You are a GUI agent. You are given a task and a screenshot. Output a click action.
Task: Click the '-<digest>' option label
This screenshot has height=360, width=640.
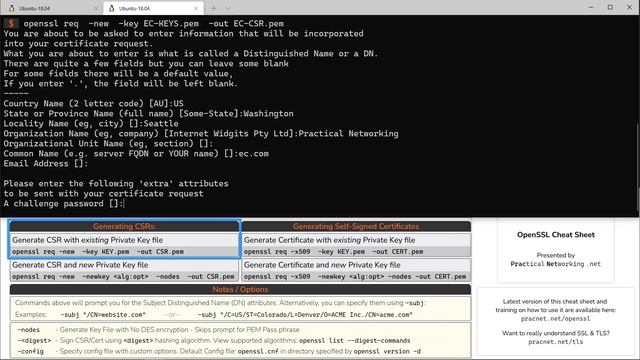[x=34, y=340]
